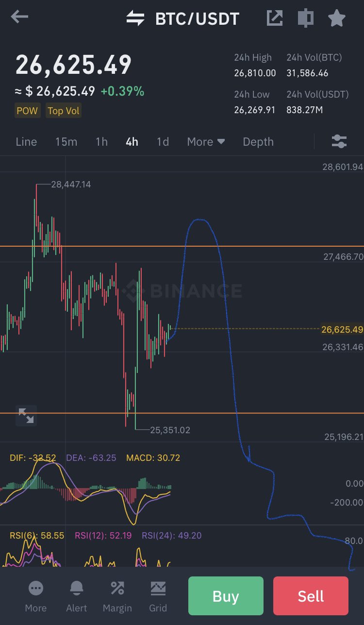Select the 4h interval tab
This screenshot has height=625, width=364.
click(x=132, y=142)
